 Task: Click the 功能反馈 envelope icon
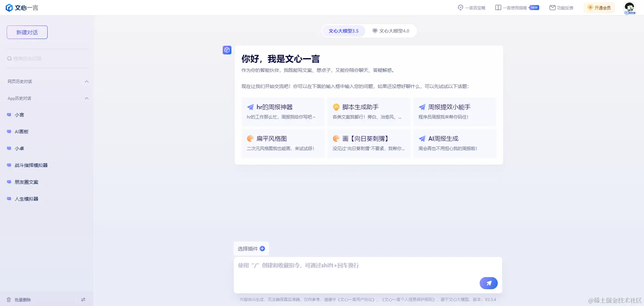[x=552, y=8]
